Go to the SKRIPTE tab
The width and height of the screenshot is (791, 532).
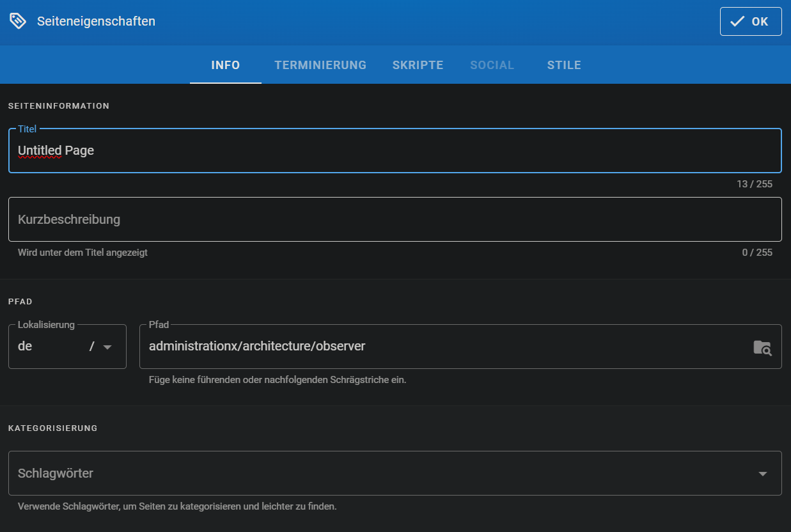[x=418, y=65]
